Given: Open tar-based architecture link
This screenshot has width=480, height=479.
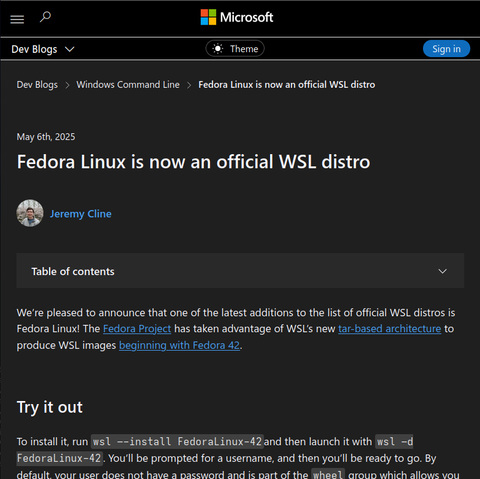Looking at the screenshot, I should point(390,329).
